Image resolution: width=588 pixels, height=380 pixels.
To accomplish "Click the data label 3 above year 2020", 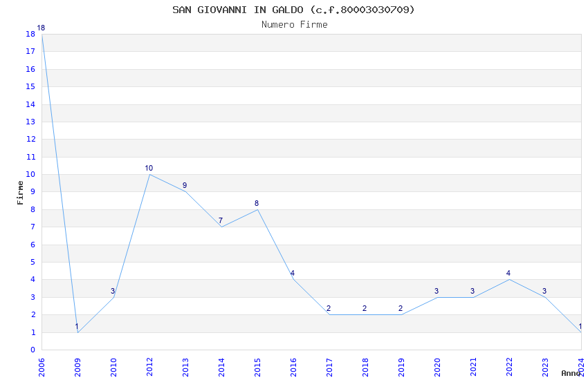I will point(437,291).
